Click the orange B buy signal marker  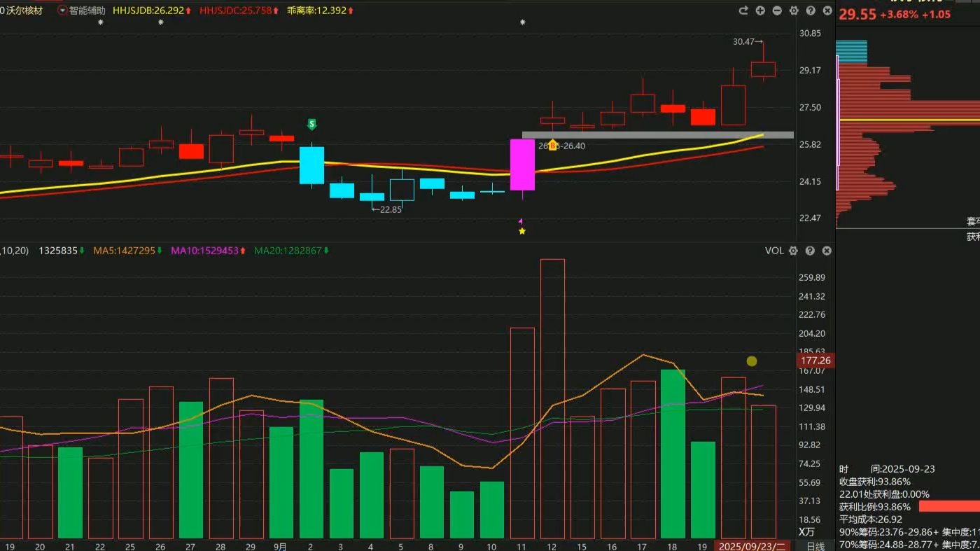point(552,145)
